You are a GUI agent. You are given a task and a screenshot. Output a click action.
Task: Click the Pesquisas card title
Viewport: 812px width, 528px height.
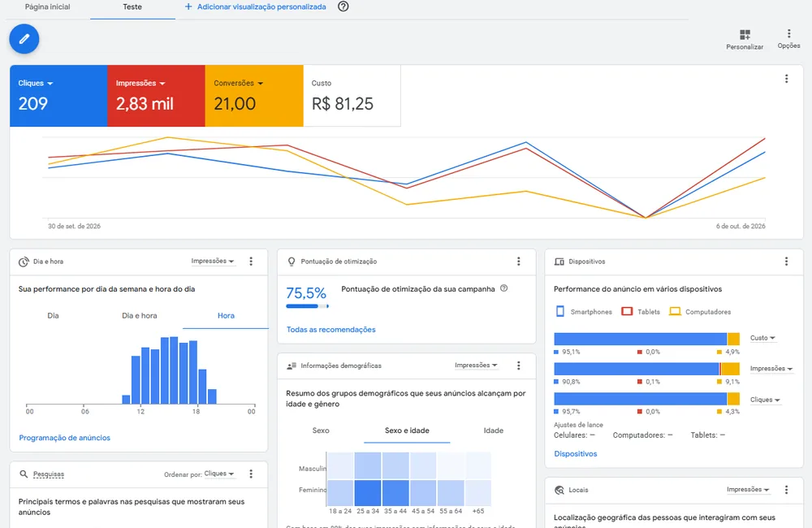[49, 474]
